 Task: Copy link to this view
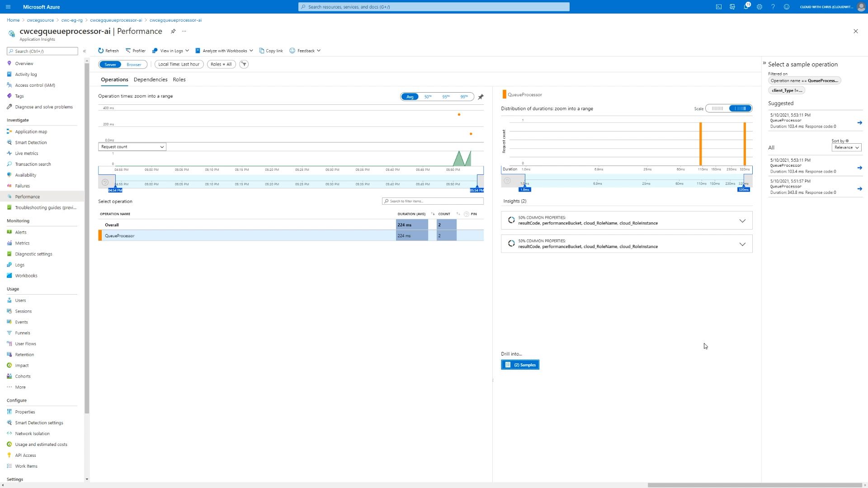(x=270, y=50)
